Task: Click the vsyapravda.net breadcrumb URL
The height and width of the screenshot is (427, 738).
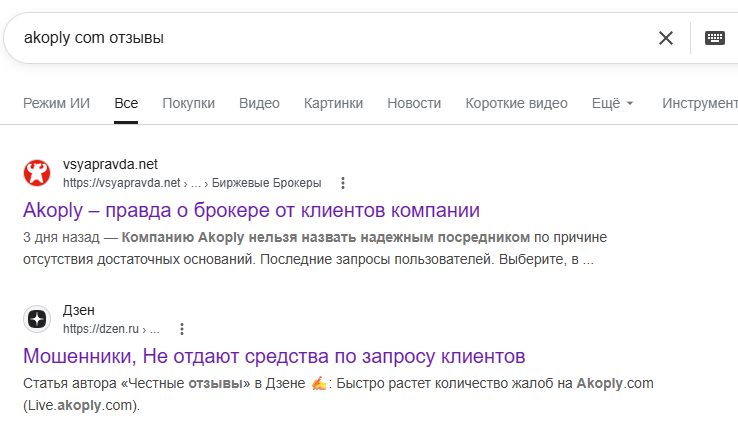Action: coord(192,183)
